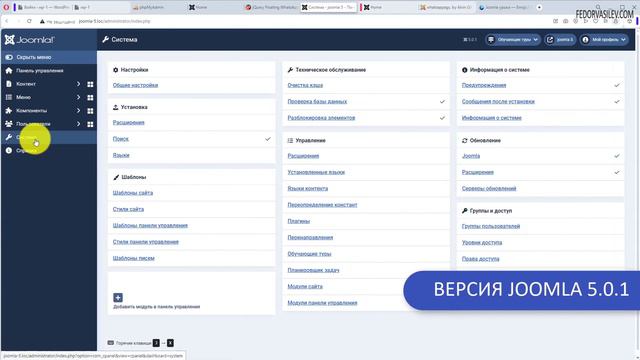Open Поиск under Установка
The height and width of the screenshot is (360, 640).
tap(120, 139)
